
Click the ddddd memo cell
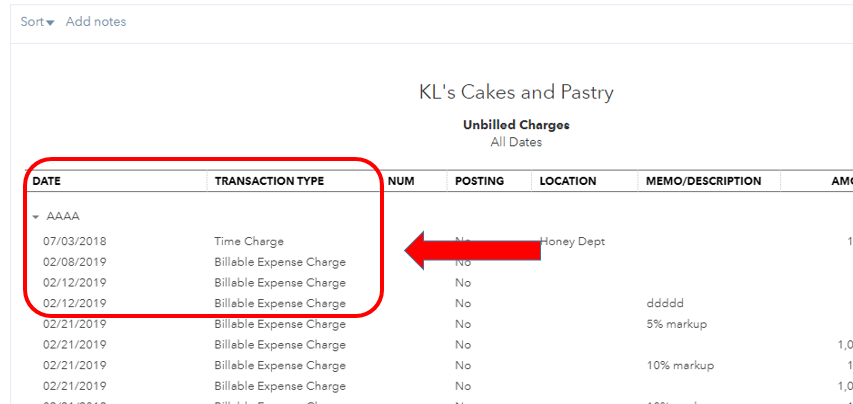[665, 303]
